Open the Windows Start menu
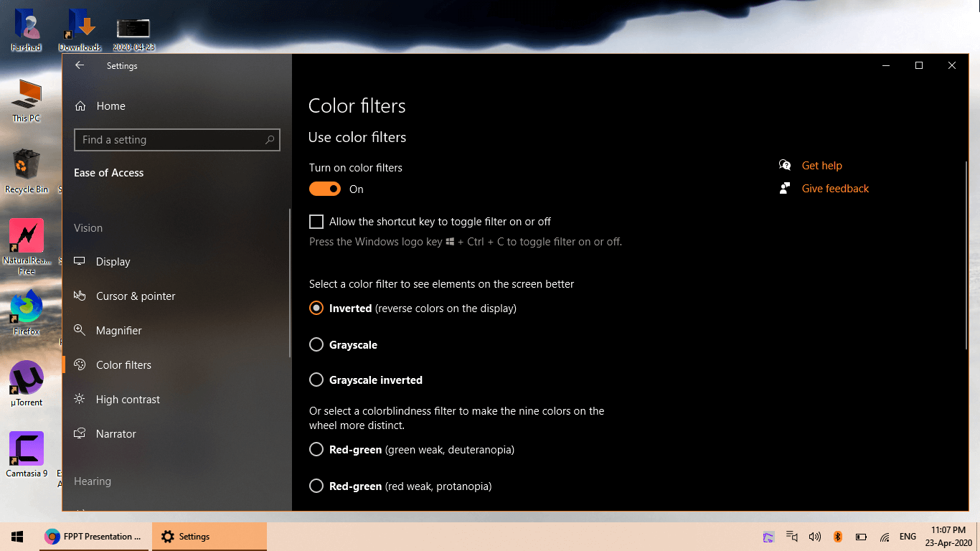 [17, 537]
